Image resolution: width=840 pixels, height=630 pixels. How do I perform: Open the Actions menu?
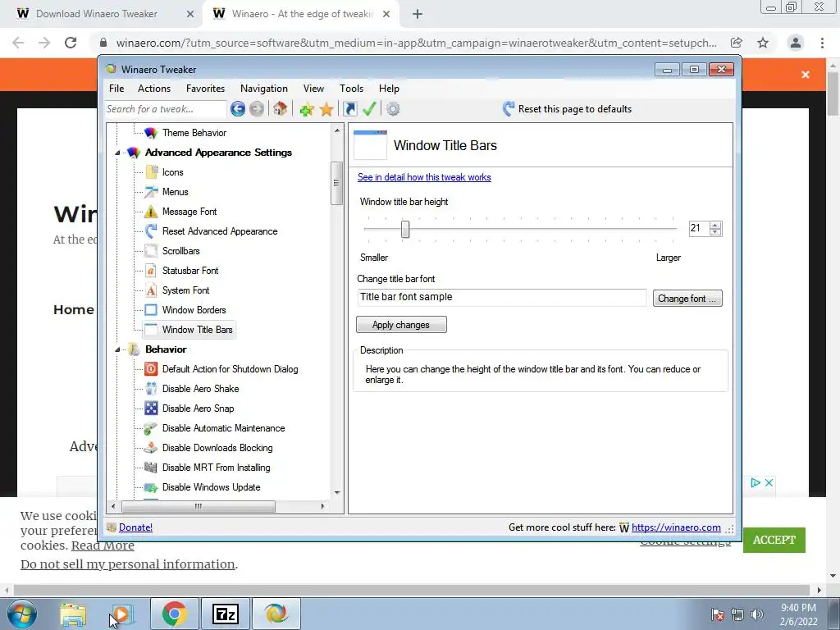click(x=154, y=89)
